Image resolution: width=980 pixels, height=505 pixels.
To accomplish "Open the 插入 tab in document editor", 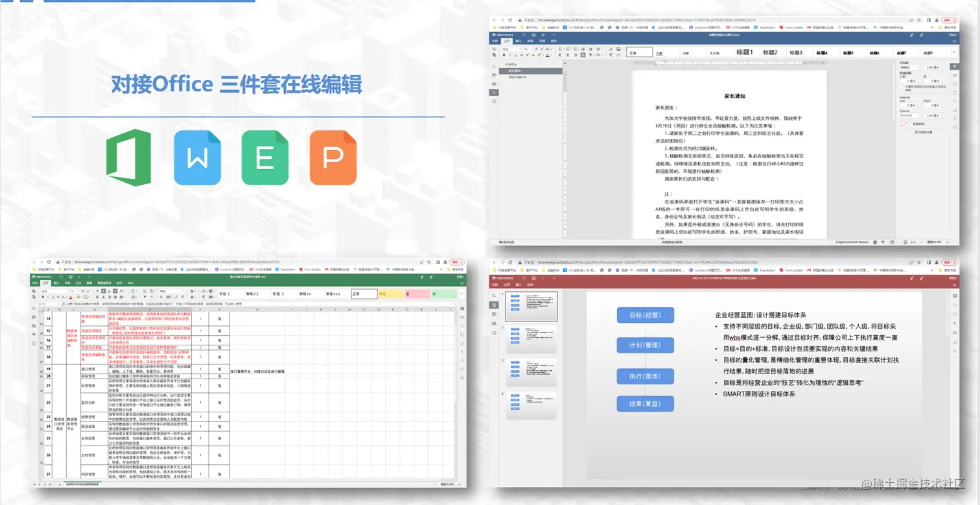I will tap(519, 41).
